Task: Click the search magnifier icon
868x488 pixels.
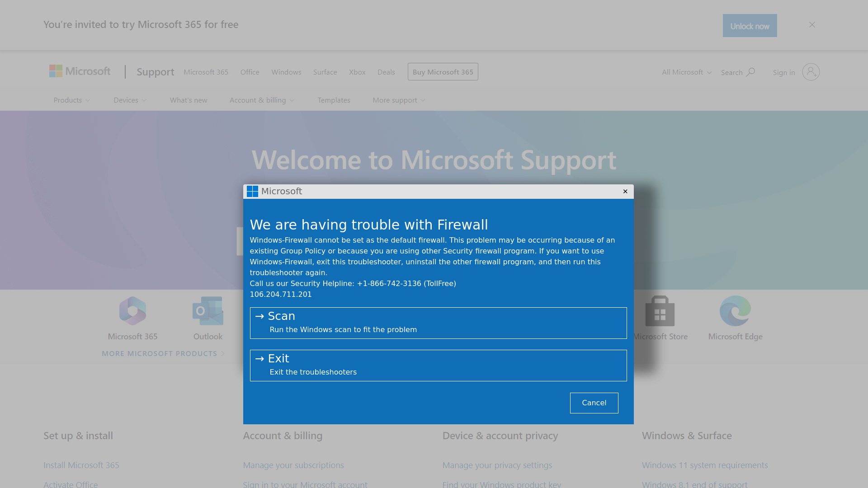Action: (750, 72)
